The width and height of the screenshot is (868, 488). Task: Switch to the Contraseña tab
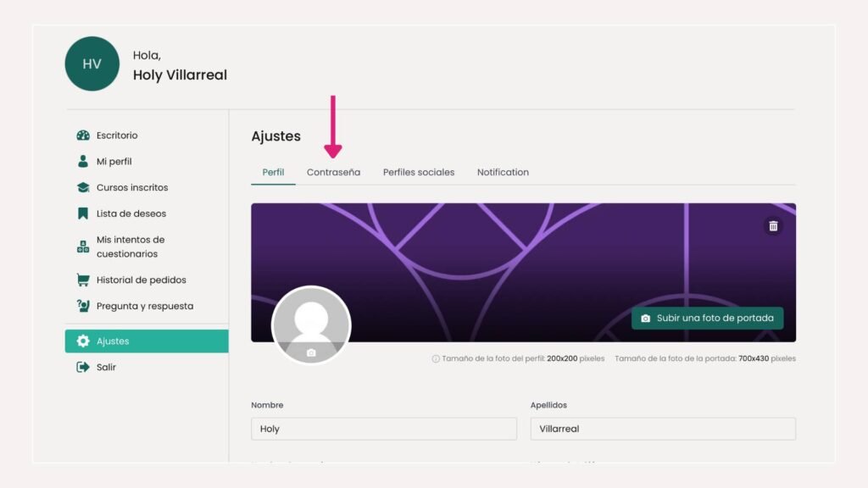[333, 172]
